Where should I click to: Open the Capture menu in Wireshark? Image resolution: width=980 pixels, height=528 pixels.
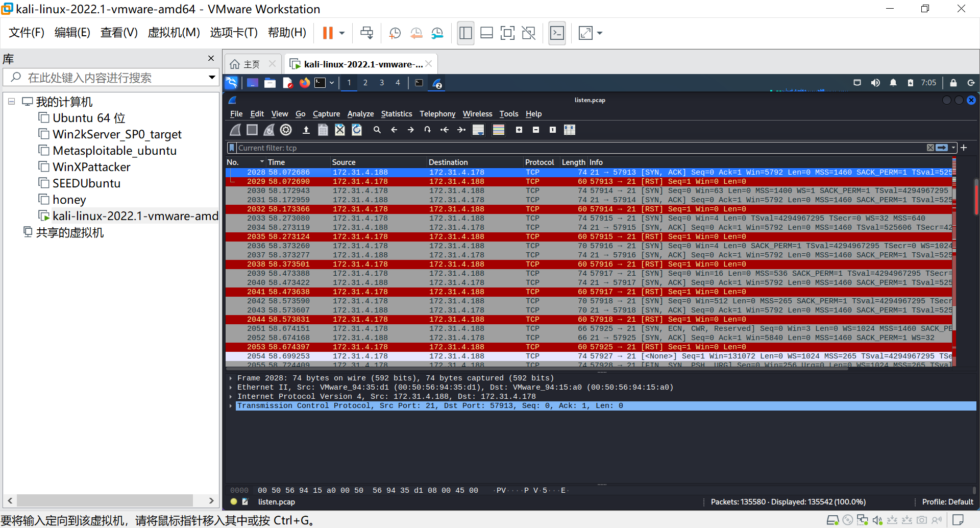point(326,114)
